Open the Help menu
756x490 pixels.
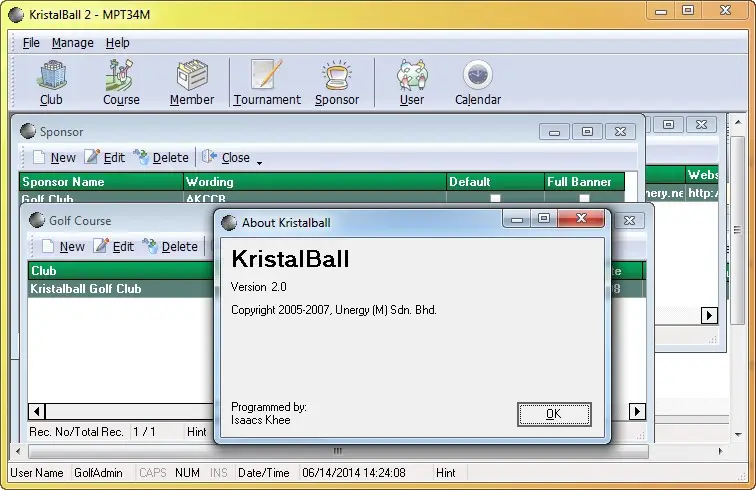pos(118,43)
